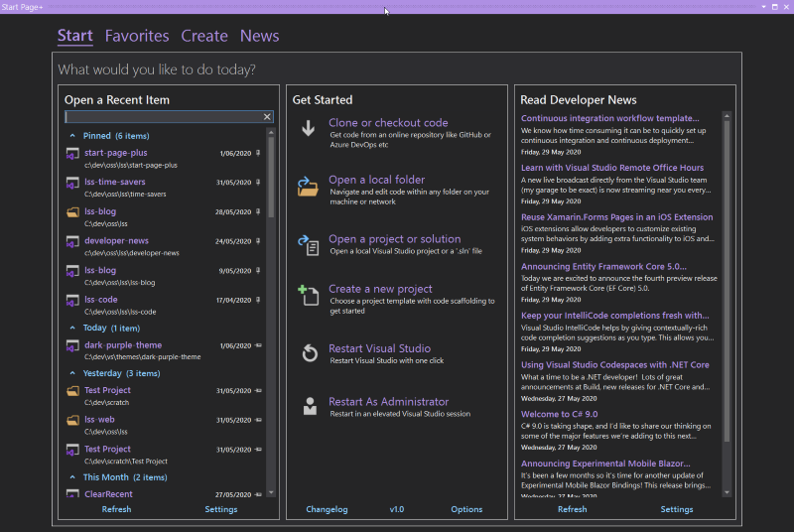Open Settings under Open a Recent Item
Screen dimensions: 794x532
(220, 509)
